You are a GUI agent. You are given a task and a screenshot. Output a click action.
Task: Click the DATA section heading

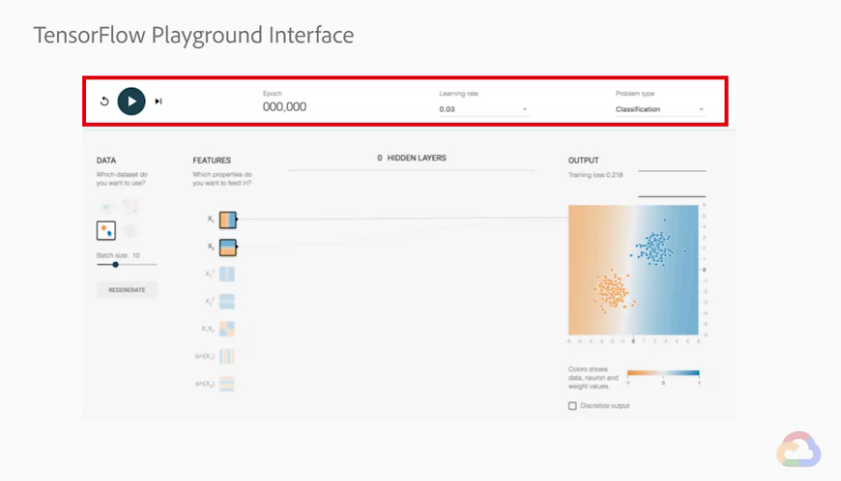[x=106, y=160]
